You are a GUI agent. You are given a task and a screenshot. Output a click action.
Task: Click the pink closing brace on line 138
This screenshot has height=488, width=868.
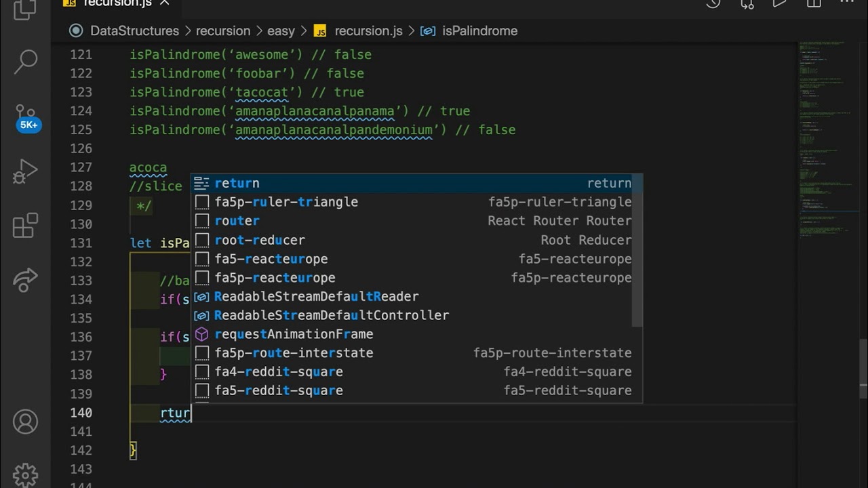click(x=163, y=375)
